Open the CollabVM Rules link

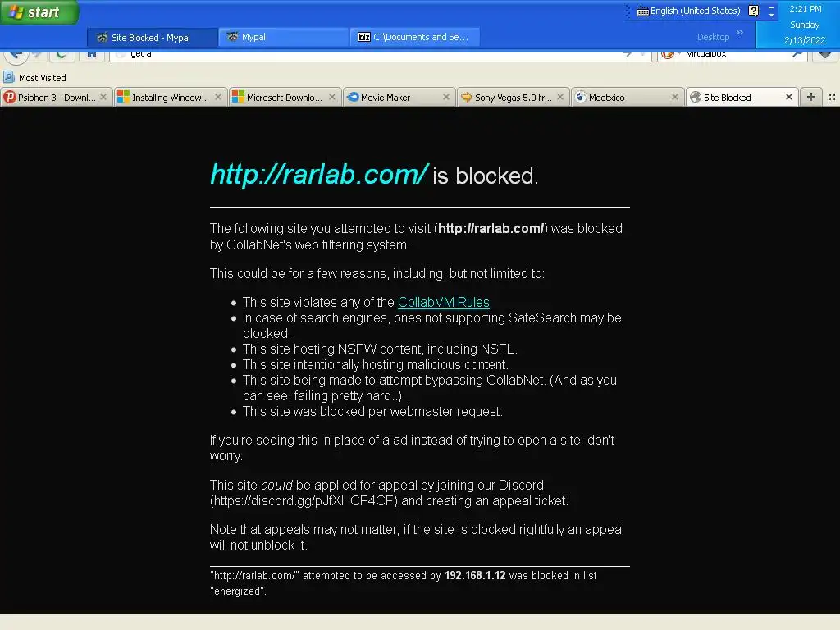(444, 302)
